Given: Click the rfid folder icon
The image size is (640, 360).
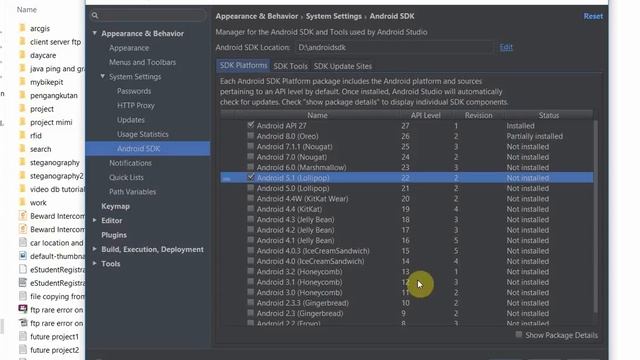Looking at the screenshot, I should [23, 135].
